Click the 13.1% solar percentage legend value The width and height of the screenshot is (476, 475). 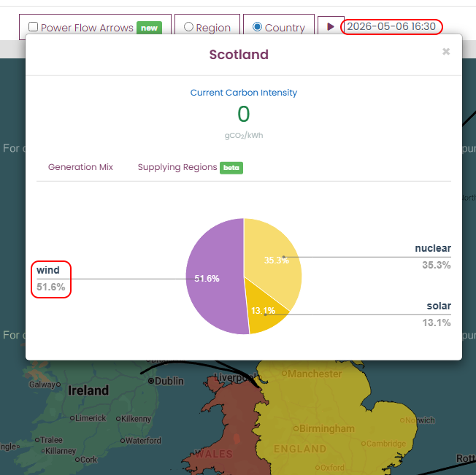click(437, 323)
